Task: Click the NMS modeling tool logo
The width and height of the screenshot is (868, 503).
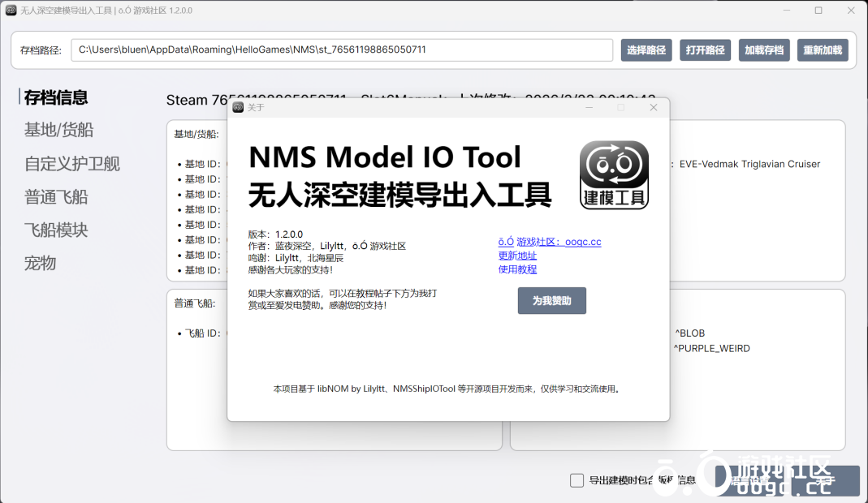Action: [614, 175]
